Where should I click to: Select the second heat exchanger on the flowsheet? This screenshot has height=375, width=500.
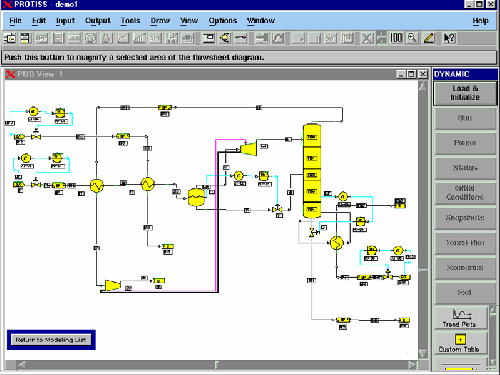click(x=147, y=184)
